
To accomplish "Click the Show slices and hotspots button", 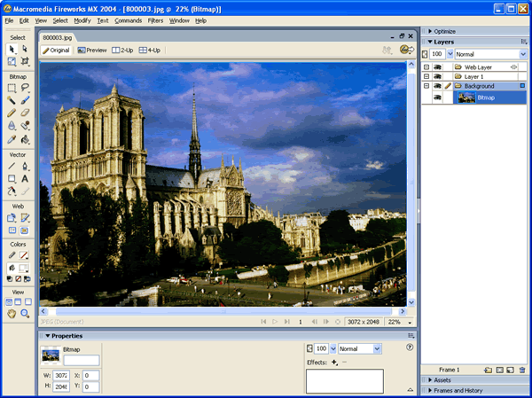I will (24, 230).
